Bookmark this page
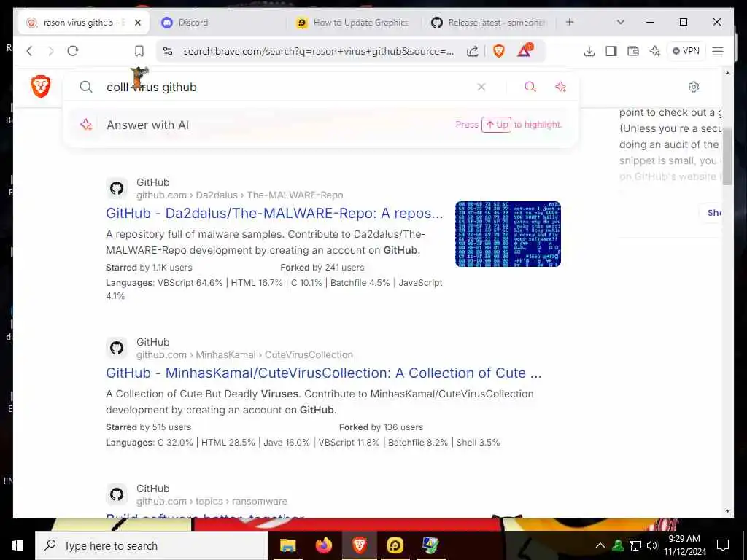Screen dimensions: 747x560 [x=139, y=51]
